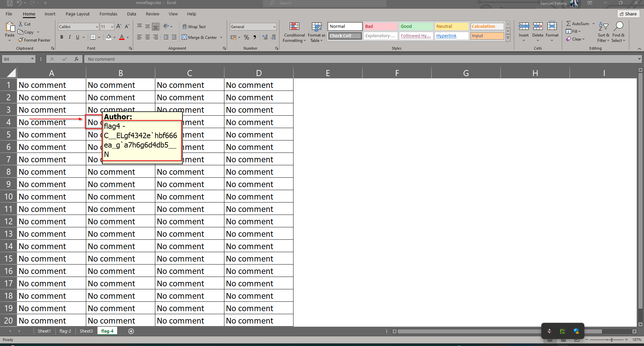The image size is (644, 346).
Task: Apply Percent Style formatting
Action: 247,37
